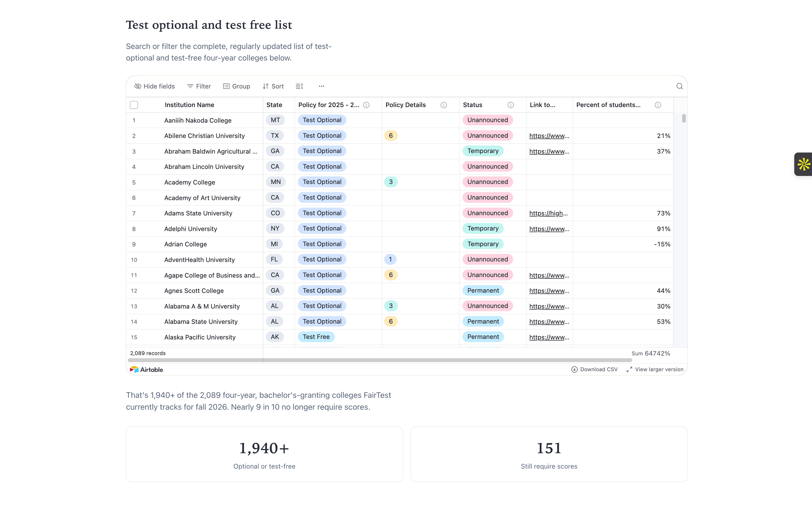812x510 pixels.
Task: Open the Filter options
Action: pyautogui.click(x=199, y=86)
